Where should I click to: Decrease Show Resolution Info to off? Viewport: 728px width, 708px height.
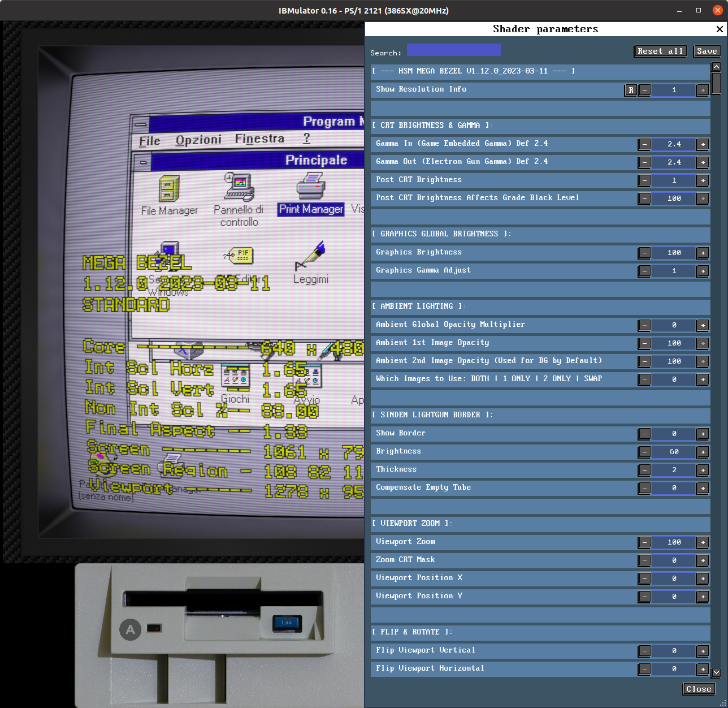[x=644, y=90]
